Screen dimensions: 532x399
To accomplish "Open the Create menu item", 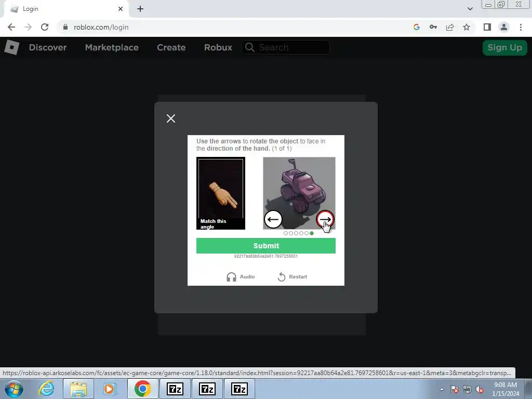I will click(x=171, y=47).
